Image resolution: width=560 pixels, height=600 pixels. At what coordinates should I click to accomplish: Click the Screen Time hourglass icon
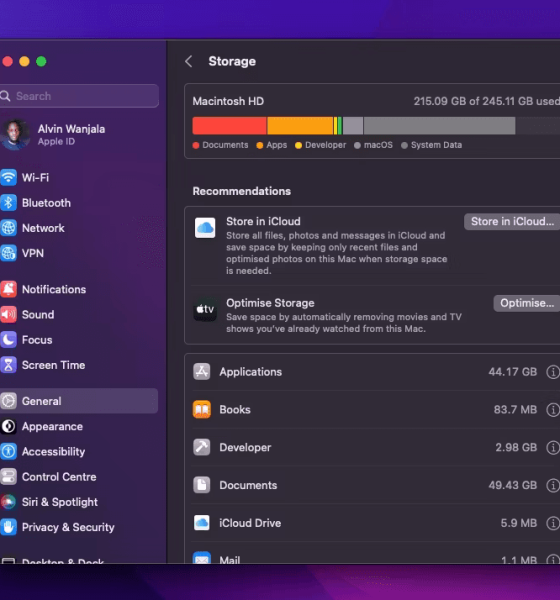(x=8, y=365)
